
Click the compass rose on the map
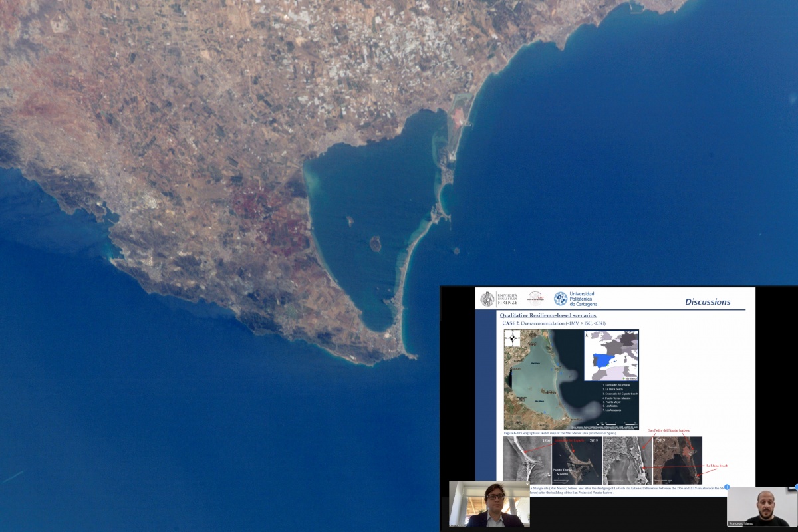(x=512, y=338)
